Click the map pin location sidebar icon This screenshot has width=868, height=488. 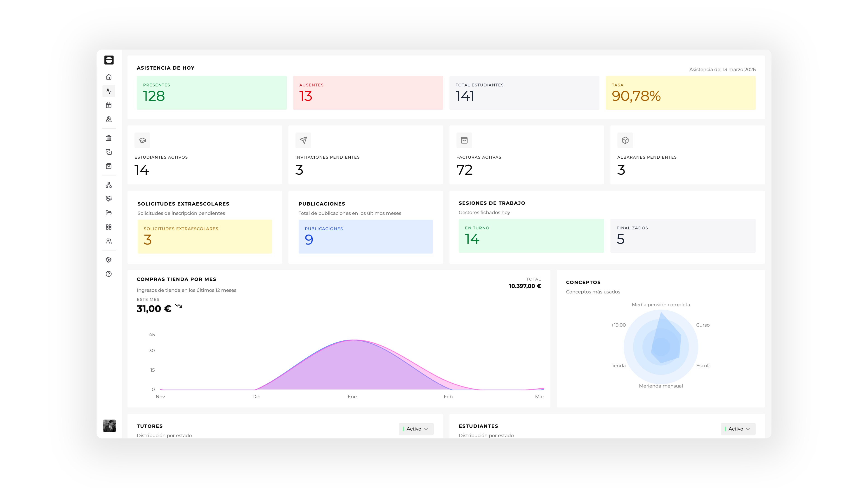click(x=108, y=119)
